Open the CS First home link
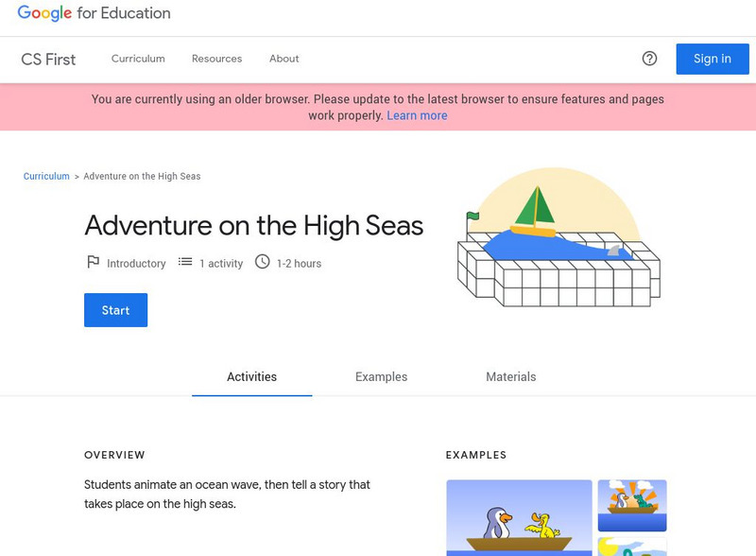Viewport: 756px width, 556px height. click(48, 59)
